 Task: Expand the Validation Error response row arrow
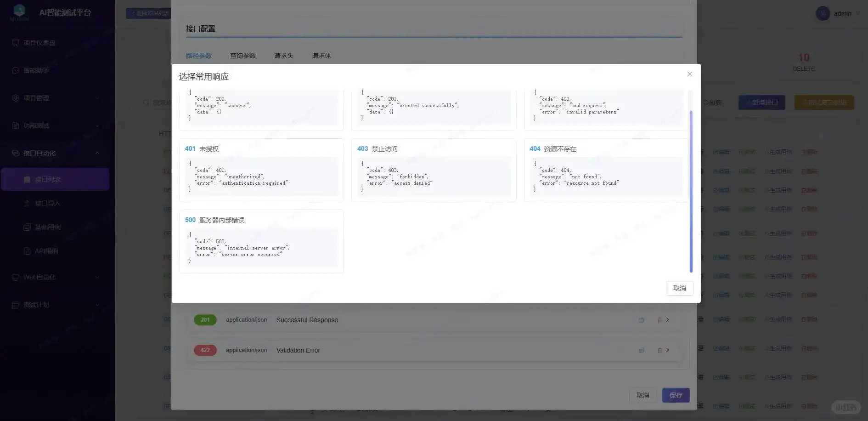(x=668, y=350)
